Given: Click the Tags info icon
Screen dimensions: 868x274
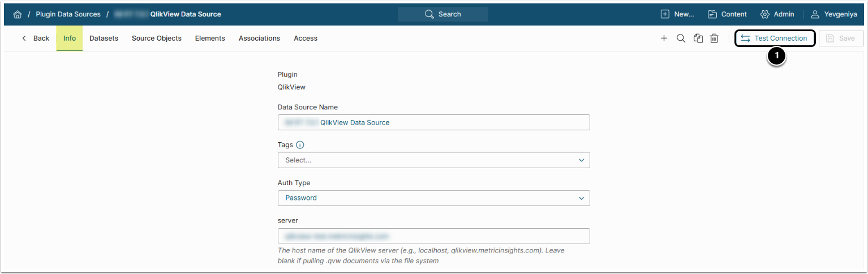Looking at the screenshot, I should pos(300,145).
